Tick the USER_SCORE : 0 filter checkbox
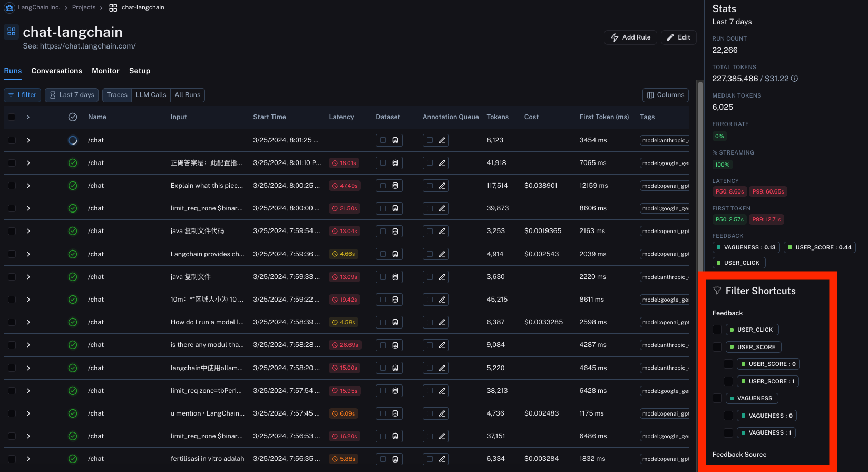The image size is (868, 472). 728,364
